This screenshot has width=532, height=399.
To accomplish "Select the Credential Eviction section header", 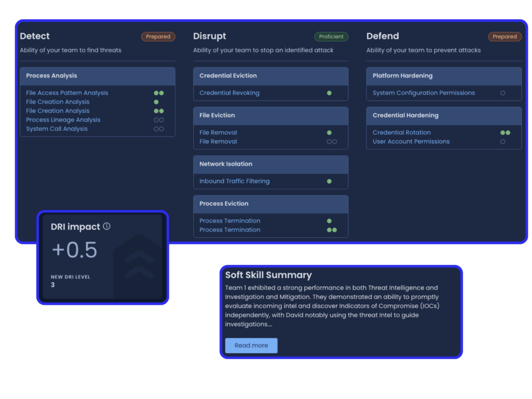I will [x=271, y=76].
